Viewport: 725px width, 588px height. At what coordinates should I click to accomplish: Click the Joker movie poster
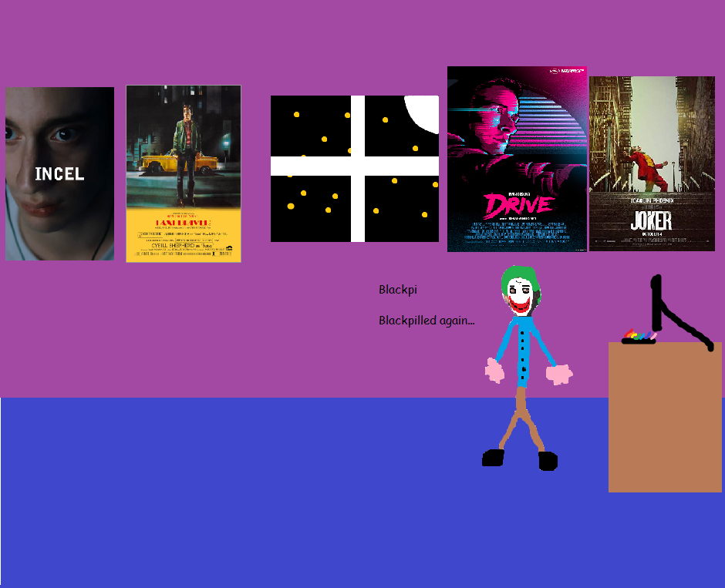tap(652, 163)
